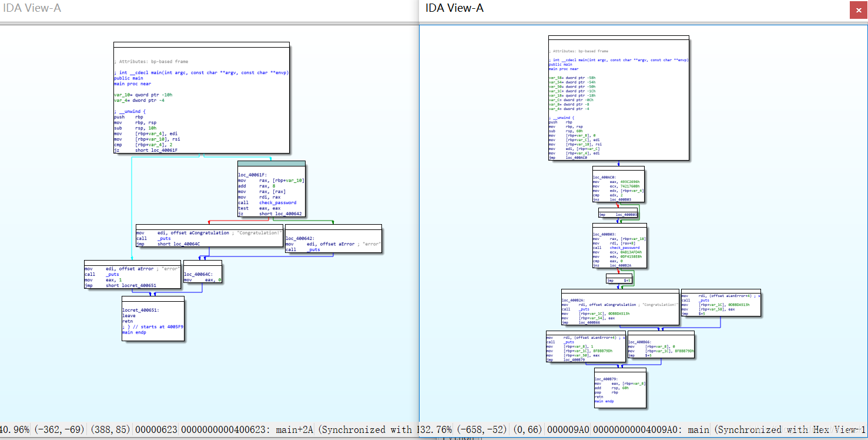Screen dimensions: 868x440
Task: Select loc_400B2A Congratulation node in right graph
Action: (x=620, y=308)
